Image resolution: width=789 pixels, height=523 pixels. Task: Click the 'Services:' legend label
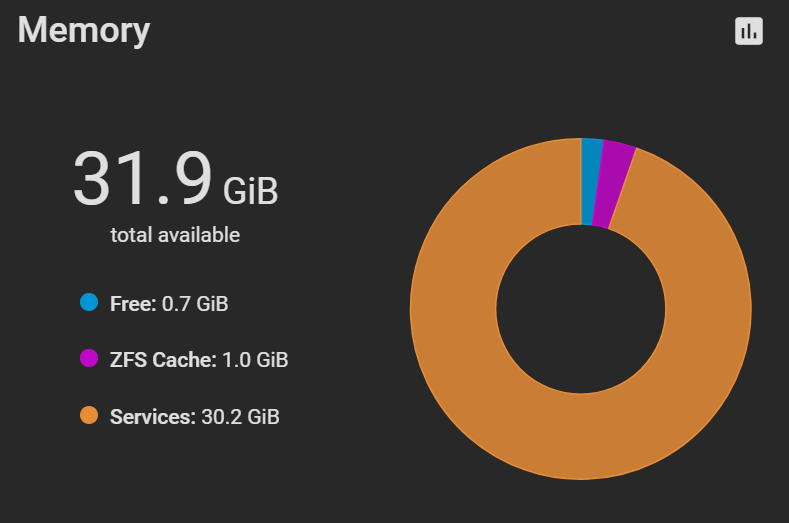pyautogui.click(x=152, y=417)
